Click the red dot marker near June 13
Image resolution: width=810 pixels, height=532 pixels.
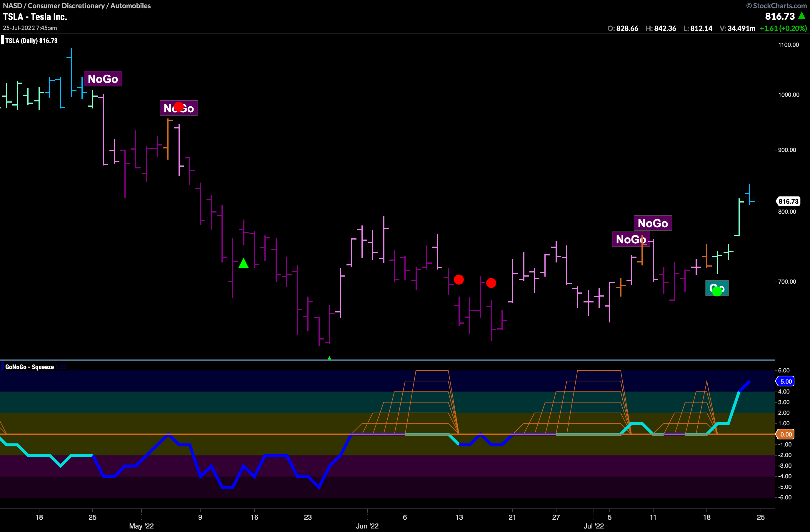coord(459,280)
